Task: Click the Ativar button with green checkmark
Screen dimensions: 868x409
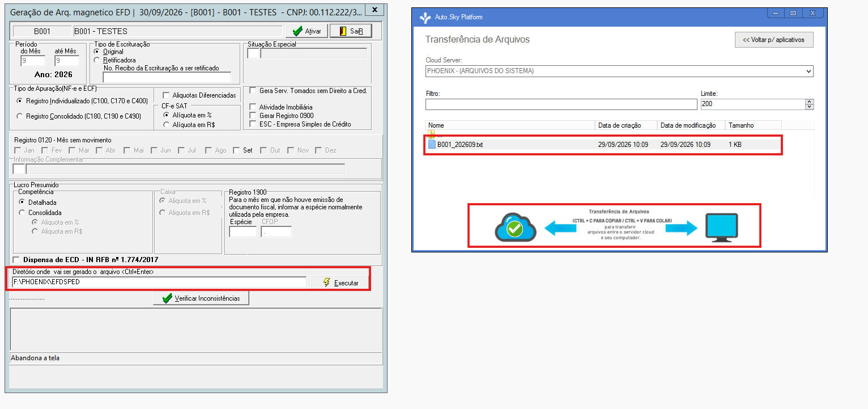Action: 307,31
